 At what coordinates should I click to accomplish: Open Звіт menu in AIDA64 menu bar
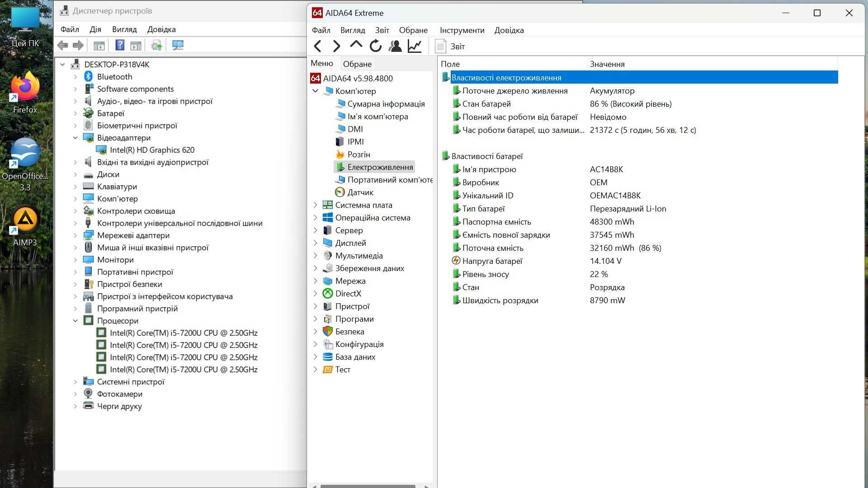(x=382, y=30)
